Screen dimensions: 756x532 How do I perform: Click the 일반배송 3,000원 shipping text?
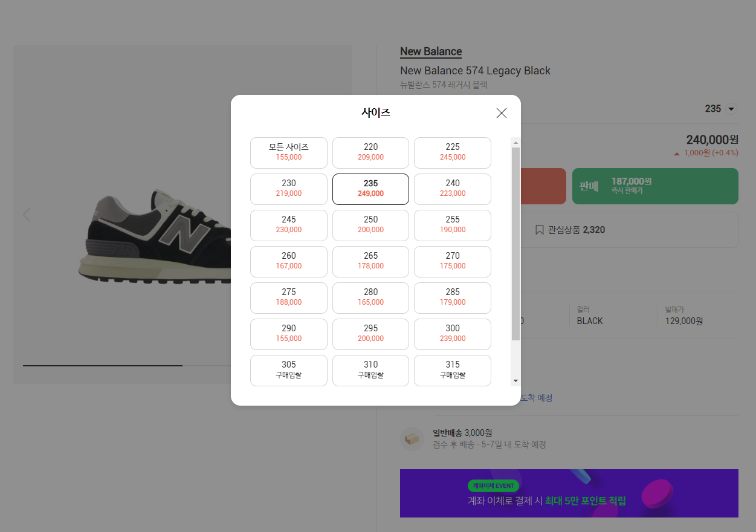pyautogui.click(x=462, y=433)
